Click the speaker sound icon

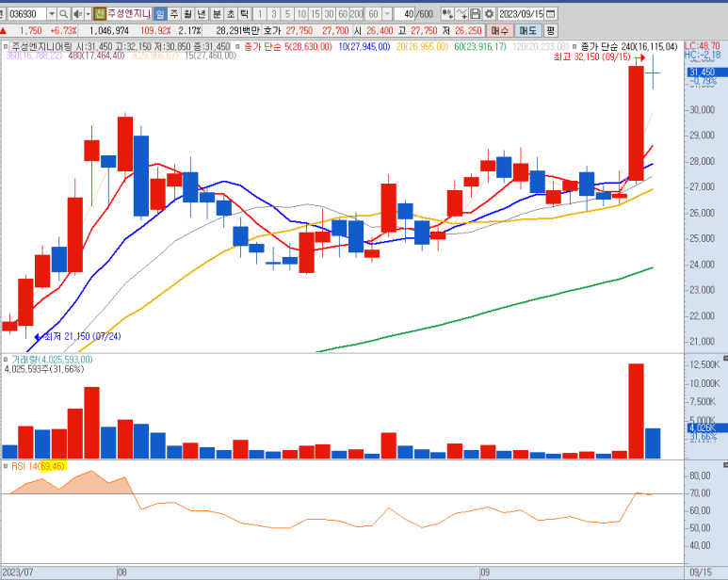tap(77, 14)
